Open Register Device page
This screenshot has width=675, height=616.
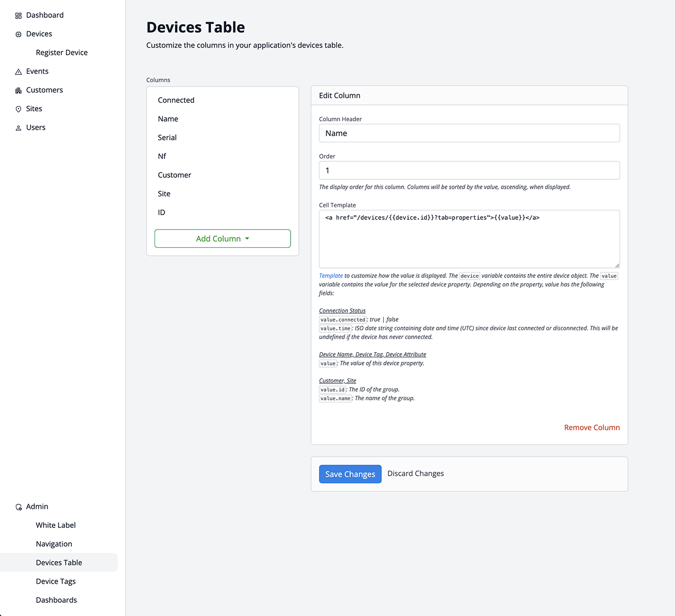tap(62, 53)
